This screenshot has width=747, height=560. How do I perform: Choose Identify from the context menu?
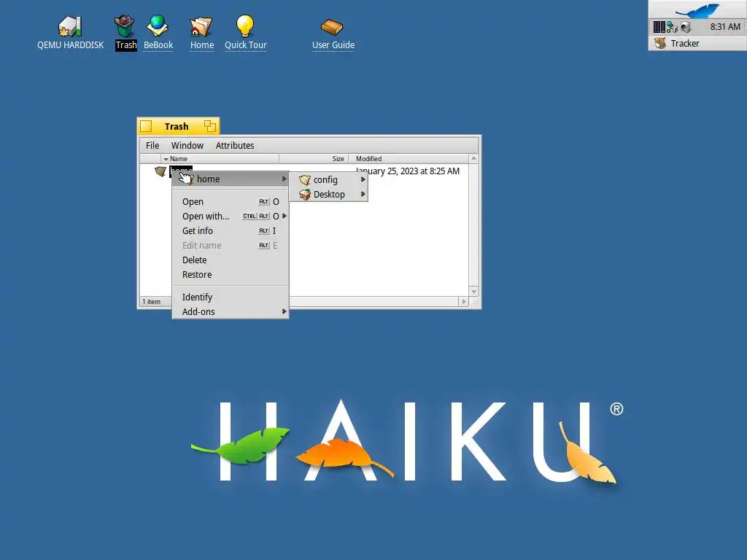(x=231, y=297)
